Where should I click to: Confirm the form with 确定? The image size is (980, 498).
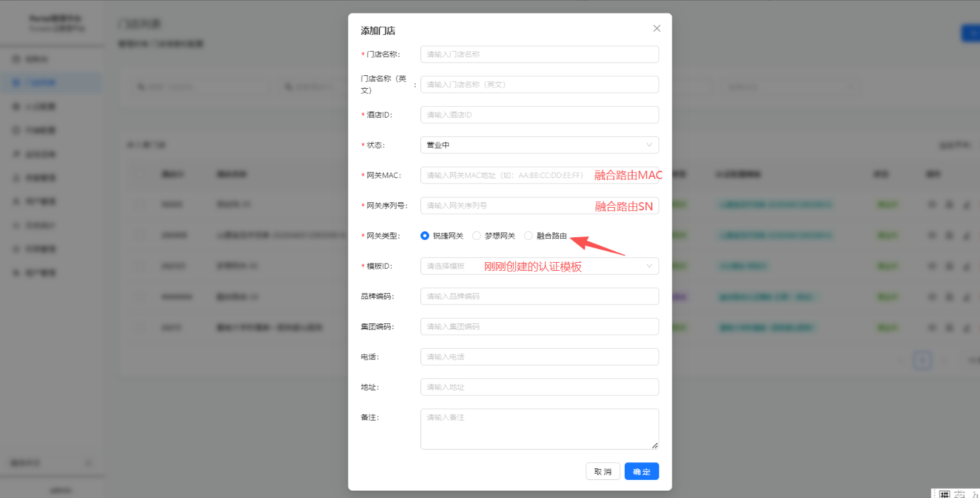pos(641,472)
